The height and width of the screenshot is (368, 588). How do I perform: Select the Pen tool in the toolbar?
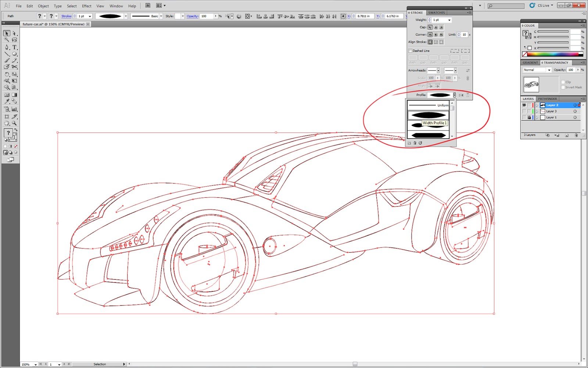coord(7,47)
